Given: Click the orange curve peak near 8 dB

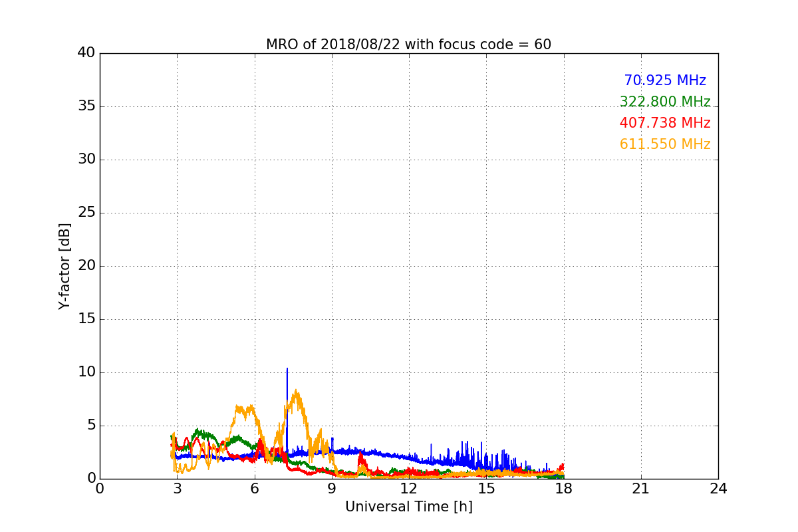Looking at the screenshot, I should pos(296,391).
